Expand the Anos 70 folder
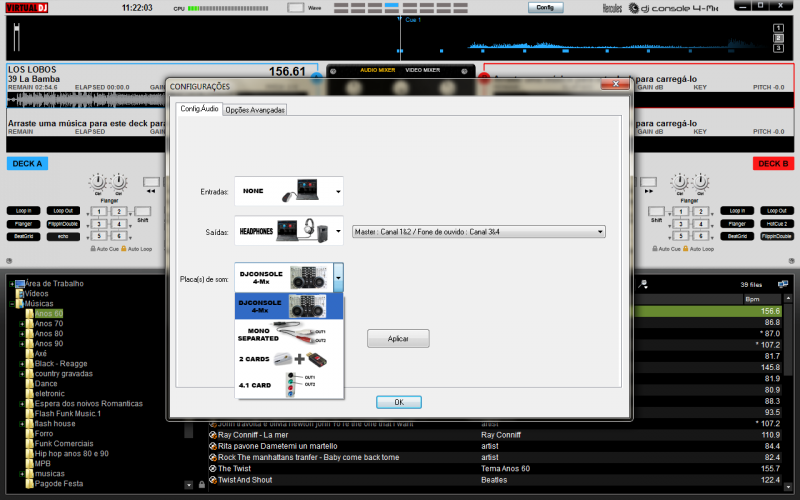800x500 pixels. coord(22,323)
